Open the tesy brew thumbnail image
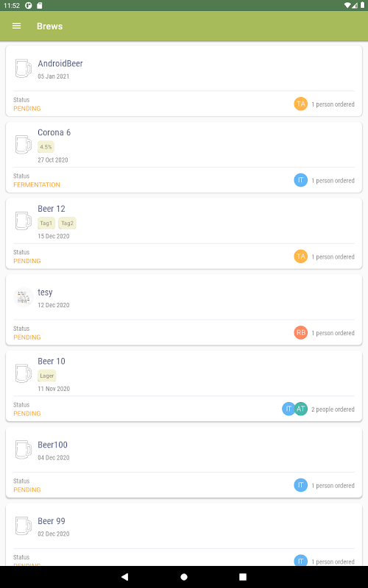The image size is (368, 588). click(24, 298)
